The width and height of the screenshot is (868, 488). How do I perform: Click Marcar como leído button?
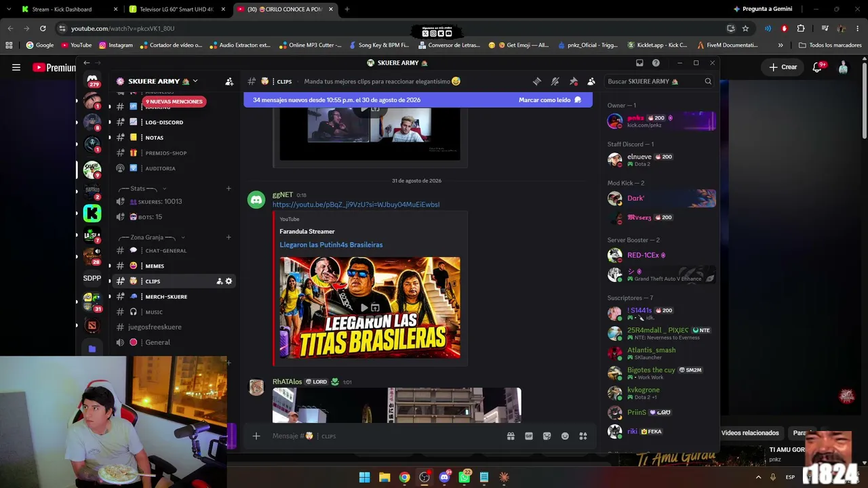coord(550,100)
